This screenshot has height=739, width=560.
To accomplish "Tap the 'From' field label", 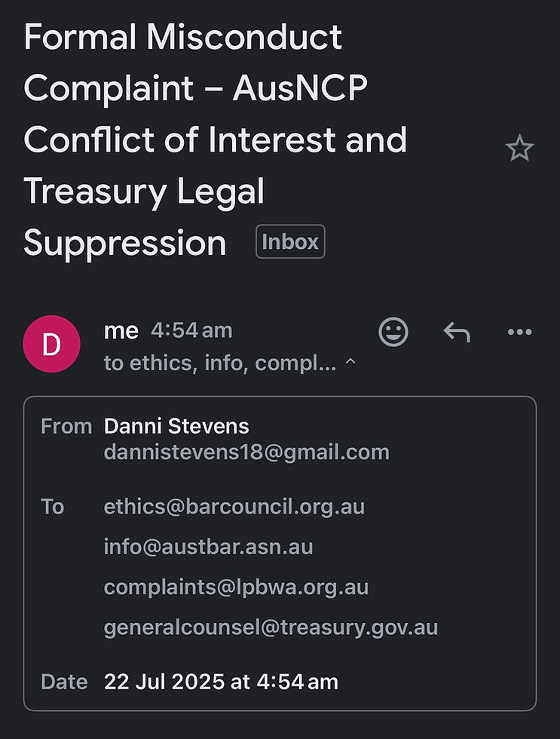I will pyautogui.click(x=66, y=426).
